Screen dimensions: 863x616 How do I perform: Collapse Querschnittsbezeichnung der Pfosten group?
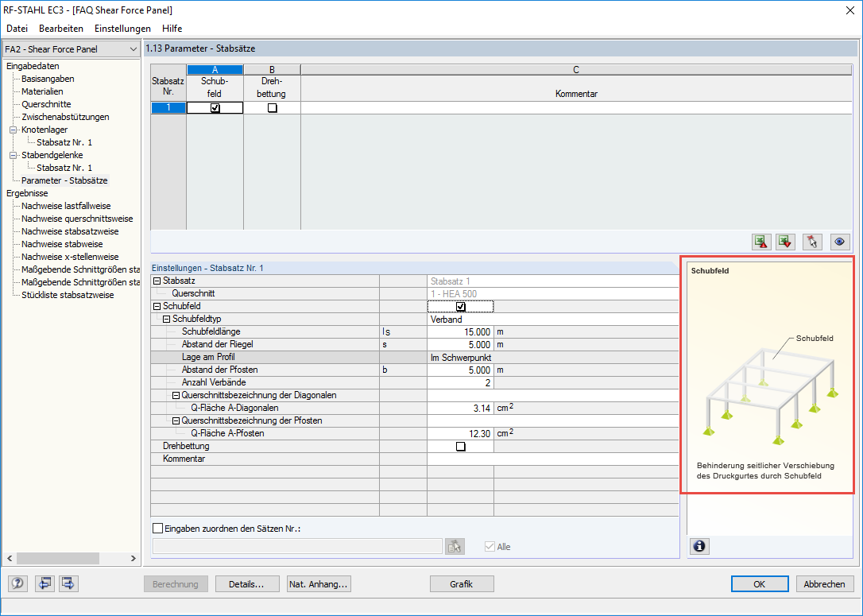click(x=176, y=420)
